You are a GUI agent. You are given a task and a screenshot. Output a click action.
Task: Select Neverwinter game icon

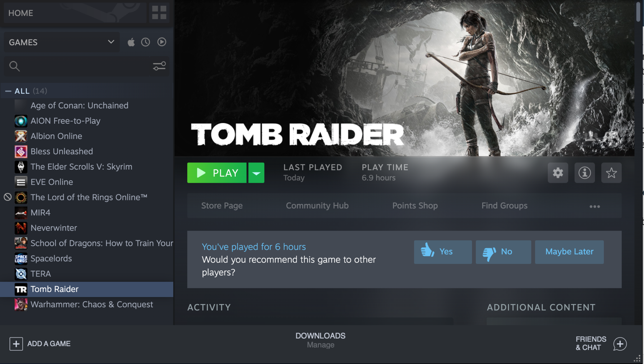pyautogui.click(x=21, y=228)
